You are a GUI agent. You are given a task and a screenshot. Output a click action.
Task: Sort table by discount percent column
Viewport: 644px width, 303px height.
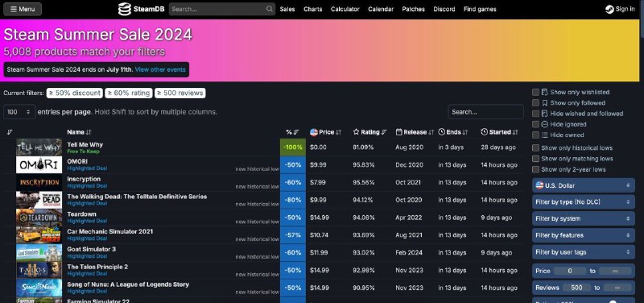pos(292,132)
